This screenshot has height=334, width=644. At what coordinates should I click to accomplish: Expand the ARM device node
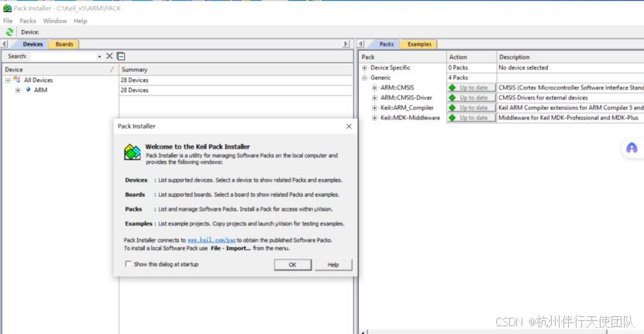pyautogui.click(x=18, y=90)
